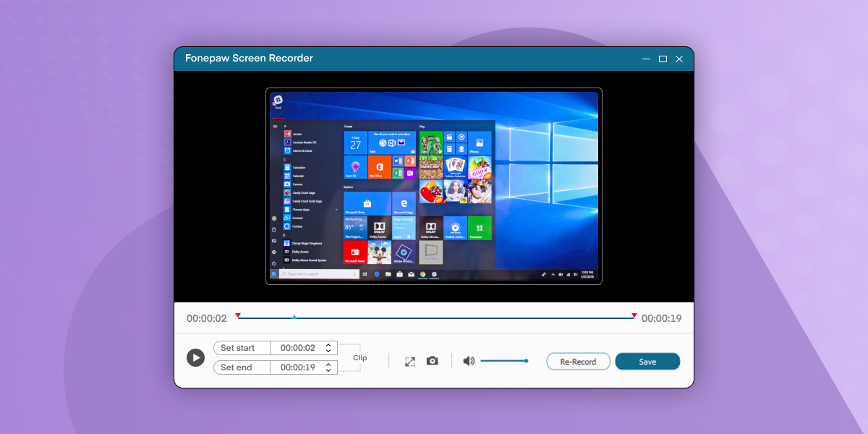This screenshot has width=868, height=434.
Task: Mute audio using the speaker icon
Action: coord(469,361)
